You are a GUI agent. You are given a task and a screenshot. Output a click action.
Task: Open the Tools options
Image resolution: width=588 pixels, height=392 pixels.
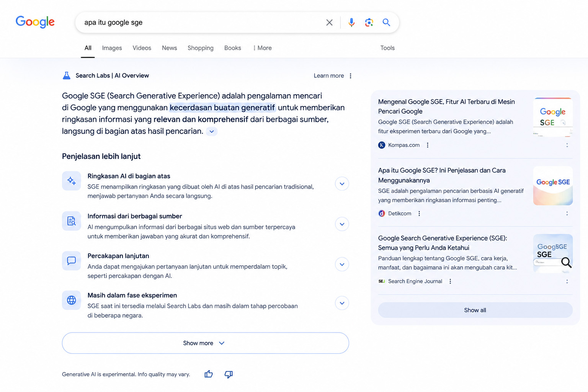coord(387,48)
